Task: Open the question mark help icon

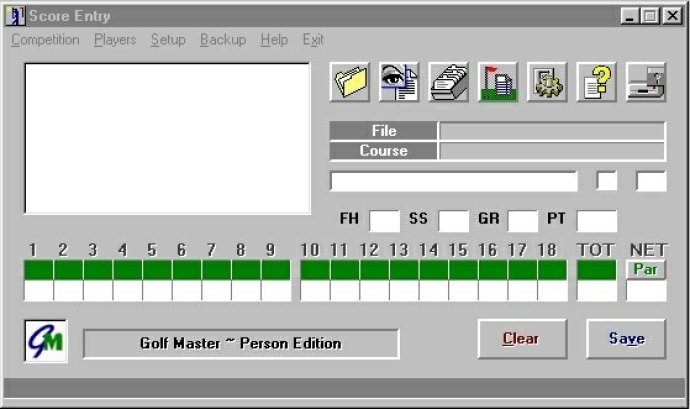Action: 596,82
